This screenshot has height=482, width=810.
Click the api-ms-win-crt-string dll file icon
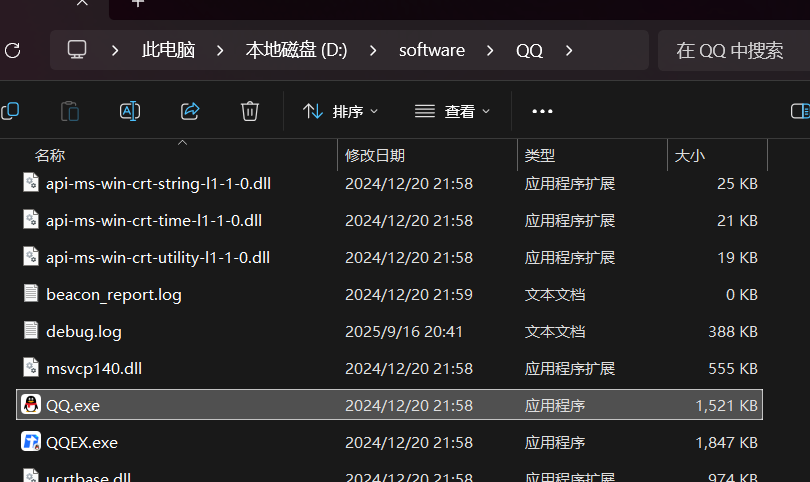[31, 183]
